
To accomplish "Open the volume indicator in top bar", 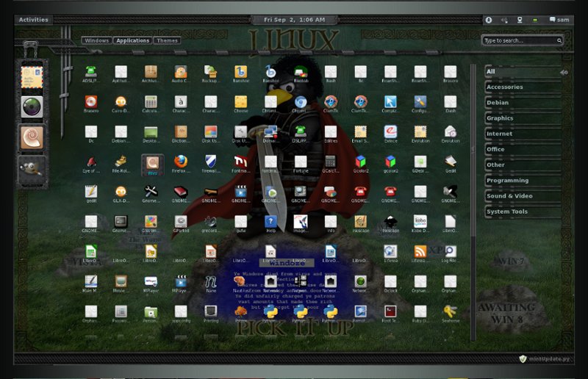I will (x=504, y=20).
